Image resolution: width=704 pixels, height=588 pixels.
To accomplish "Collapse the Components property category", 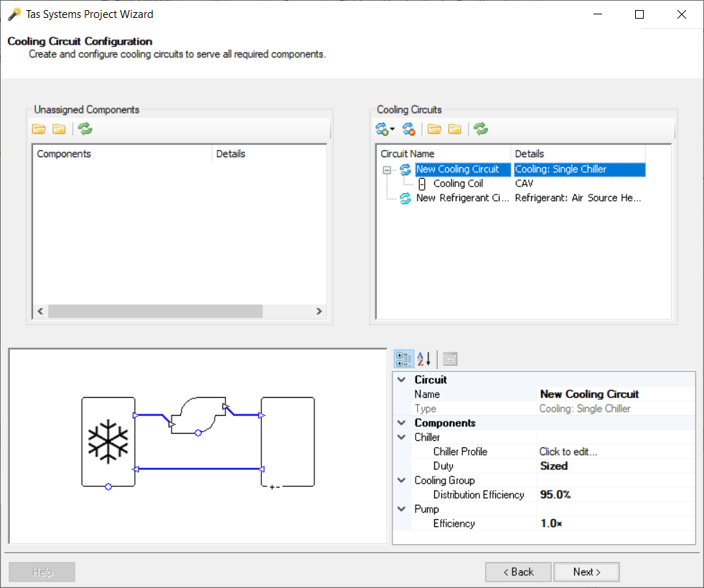I will pos(402,423).
